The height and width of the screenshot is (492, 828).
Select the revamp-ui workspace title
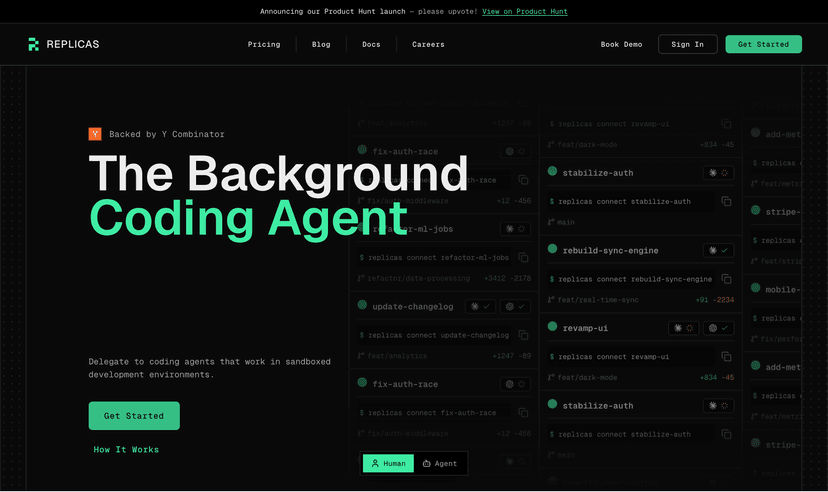click(585, 328)
